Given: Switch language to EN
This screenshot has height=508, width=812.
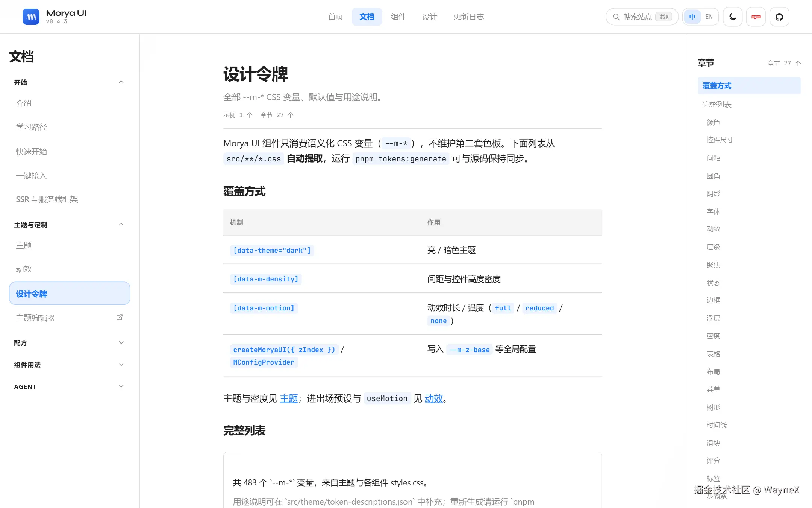Looking at the screenshot, I should [x=709, y=17].
